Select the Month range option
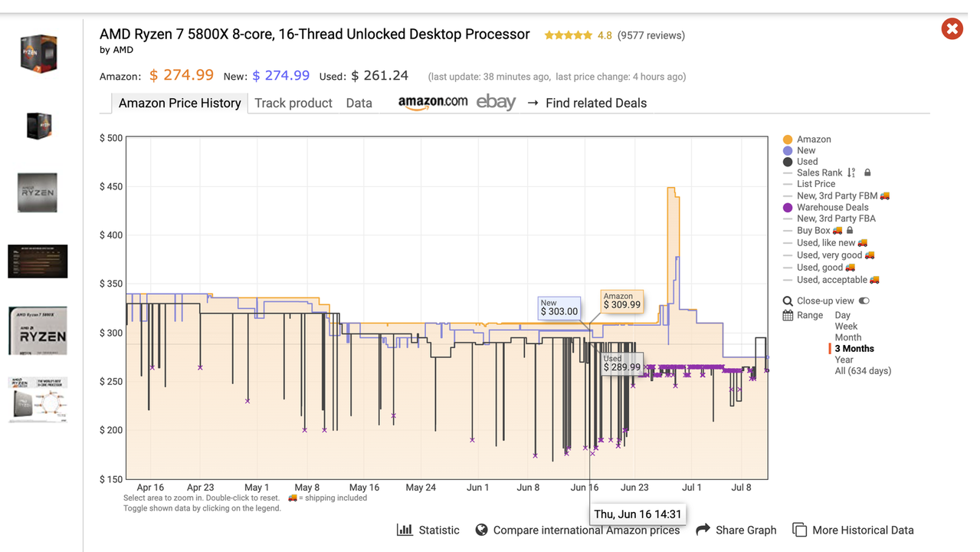980x552 pixels. tap(848, 337)
